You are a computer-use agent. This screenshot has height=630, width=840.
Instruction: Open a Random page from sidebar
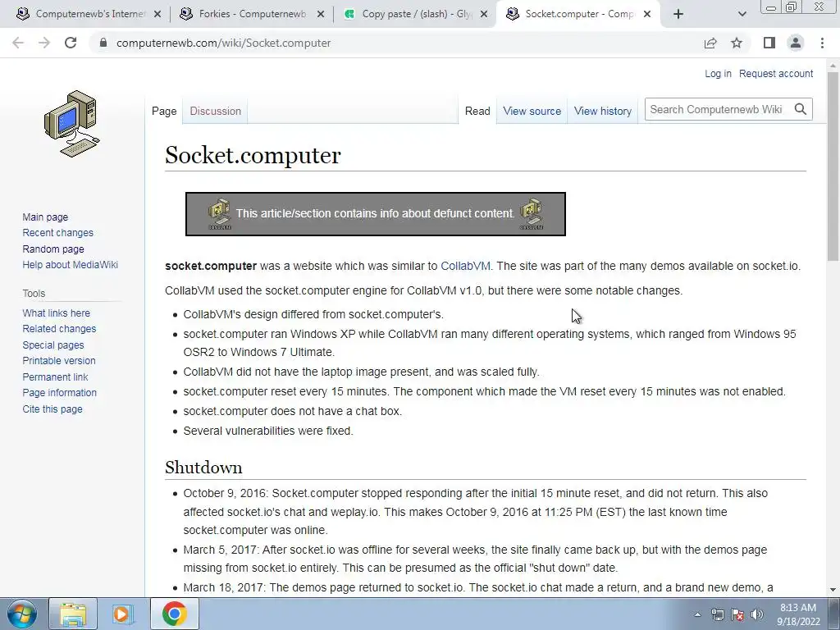point(53,249)
